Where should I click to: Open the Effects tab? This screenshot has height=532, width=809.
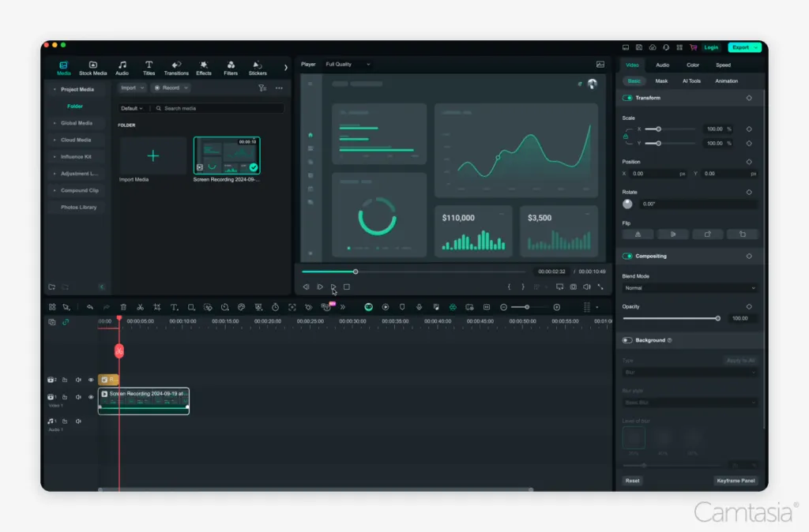click(x=204, y=68)
